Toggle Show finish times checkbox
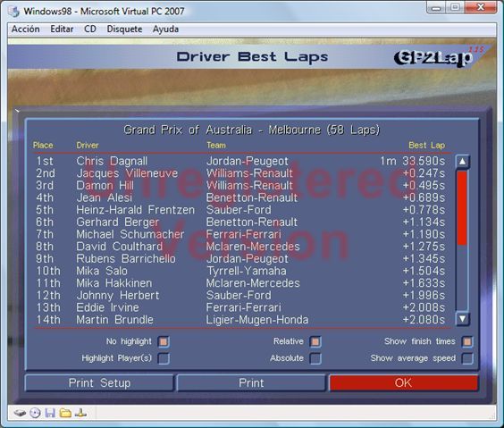 pos(467,341)
